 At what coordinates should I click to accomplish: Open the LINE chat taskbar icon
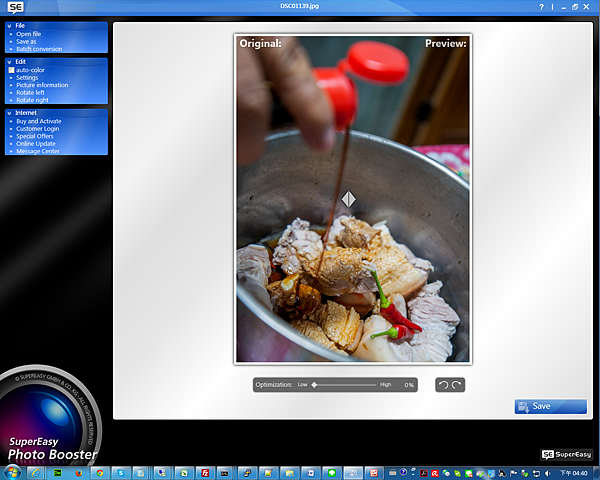[332, 473]
